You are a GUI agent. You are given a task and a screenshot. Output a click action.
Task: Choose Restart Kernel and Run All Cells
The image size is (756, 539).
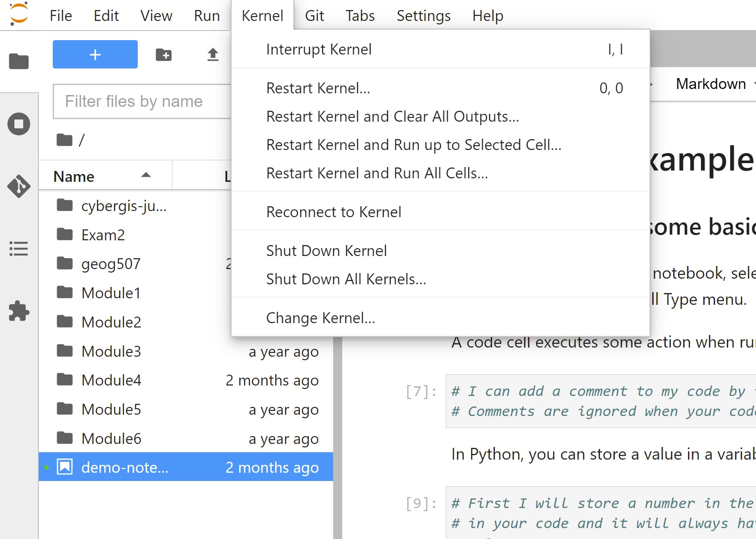(x=377, y=173)
